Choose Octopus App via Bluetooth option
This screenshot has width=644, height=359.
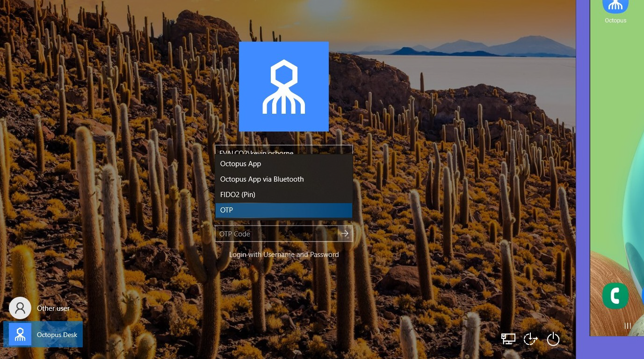(283, 179)
